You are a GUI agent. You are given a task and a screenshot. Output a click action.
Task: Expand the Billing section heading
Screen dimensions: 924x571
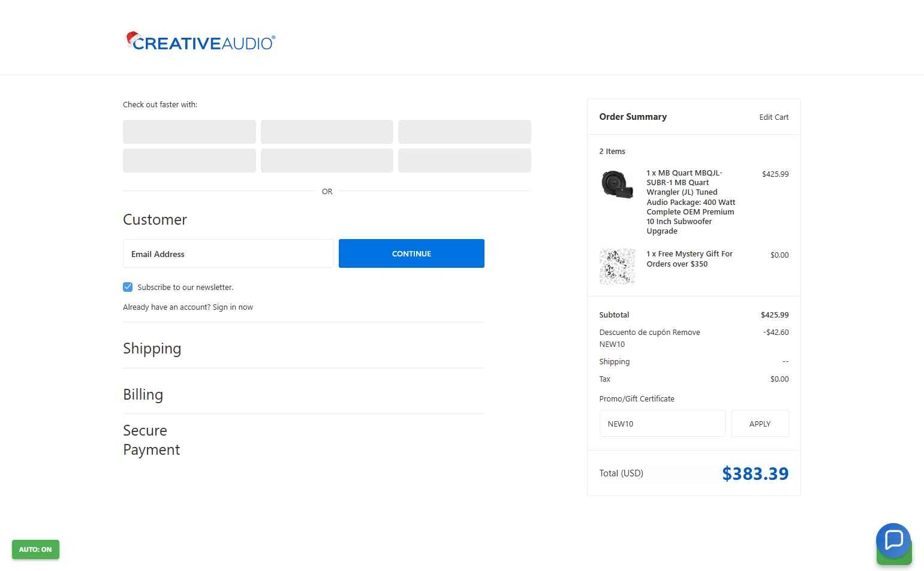pos(143,394)
